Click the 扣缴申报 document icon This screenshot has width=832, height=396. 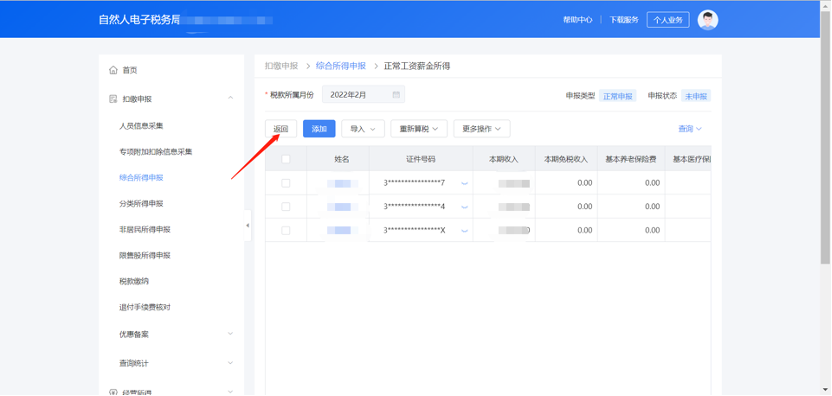coord(112,99)
